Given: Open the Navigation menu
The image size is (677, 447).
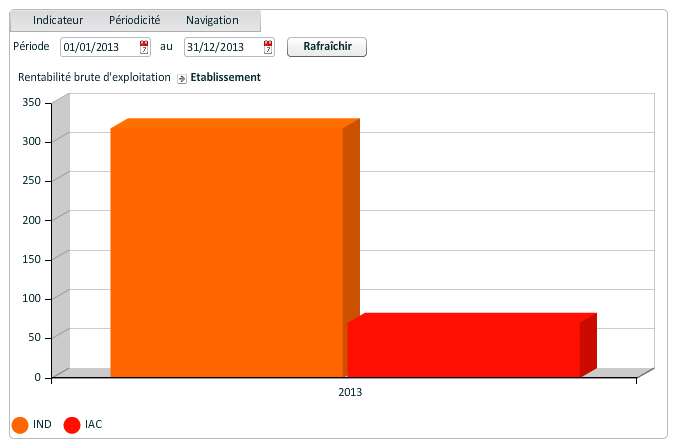Looking at the screenshot, I should [212, 20].
